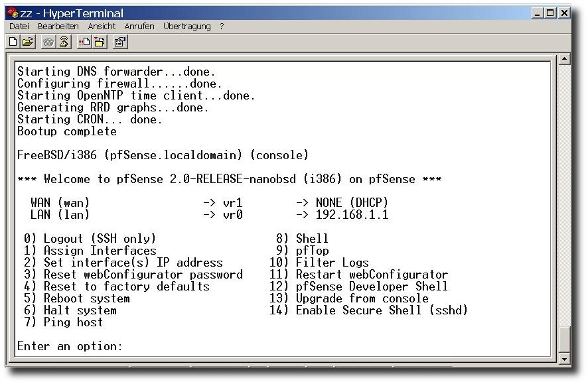This screenshot has height=384, width=588.
Task: Click option '0) Logout (SSH only)'
Action: click(x=90, y=239)
